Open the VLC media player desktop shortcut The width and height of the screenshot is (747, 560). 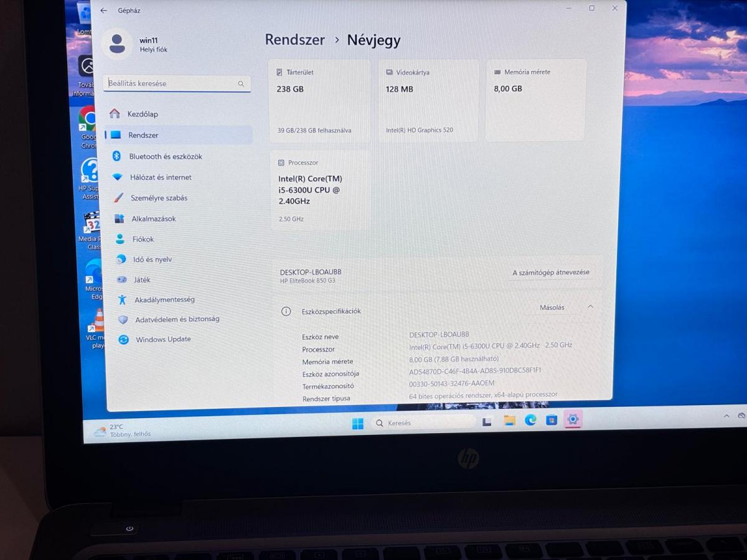(96, 329)
